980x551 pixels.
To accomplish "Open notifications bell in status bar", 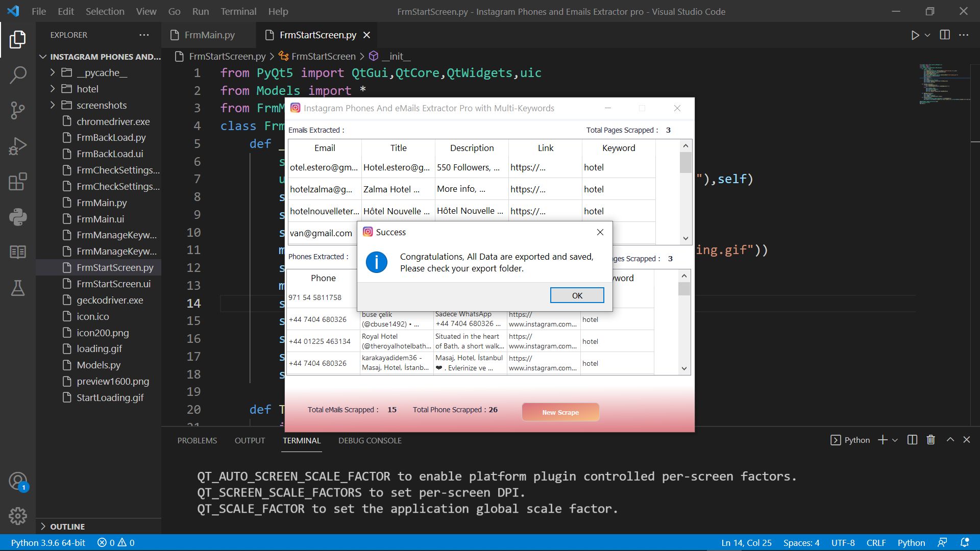I will click(x=965, y=542).
